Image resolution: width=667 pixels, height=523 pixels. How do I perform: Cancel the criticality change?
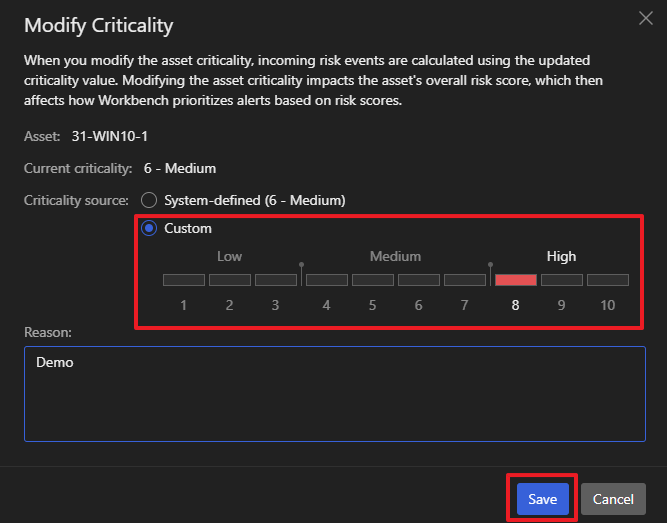[x=613, y=499]
